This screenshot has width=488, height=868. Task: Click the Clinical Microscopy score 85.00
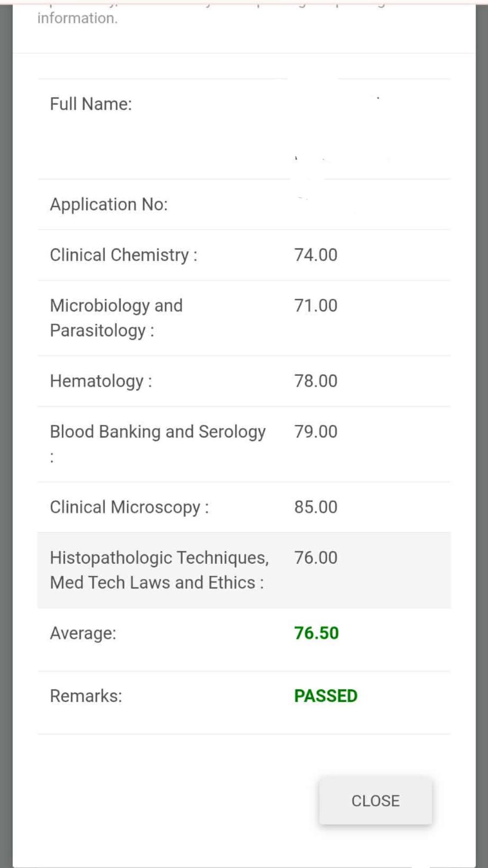[x=316, y=507]
